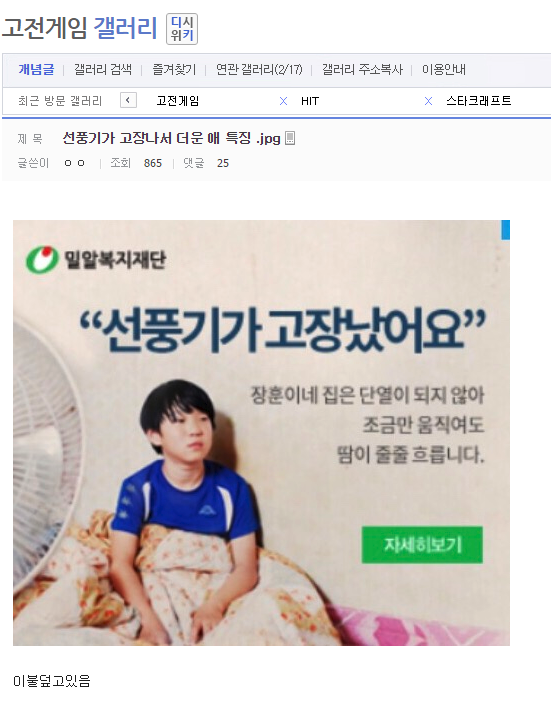
Task: Open the 개념글 tab
Action: pos(36,69)
